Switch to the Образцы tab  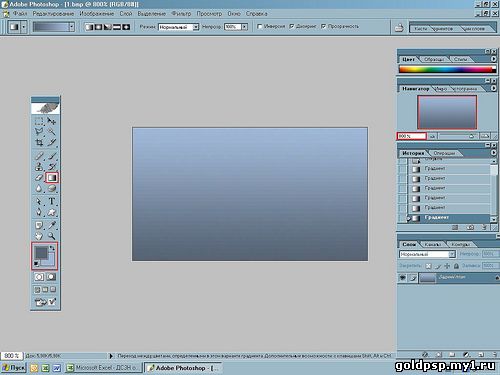click(434, 59)
